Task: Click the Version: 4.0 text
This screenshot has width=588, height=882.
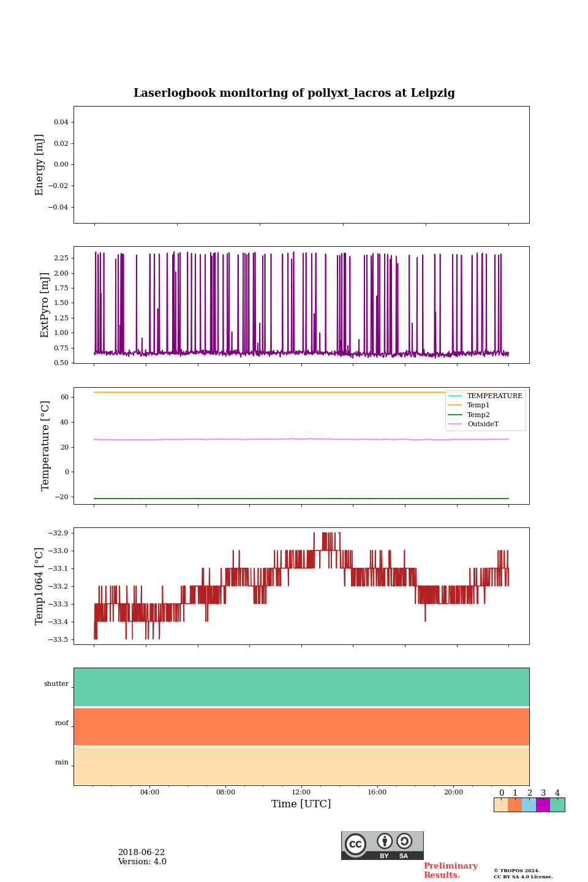Action: pyautogui.click(x=142, y=862)
